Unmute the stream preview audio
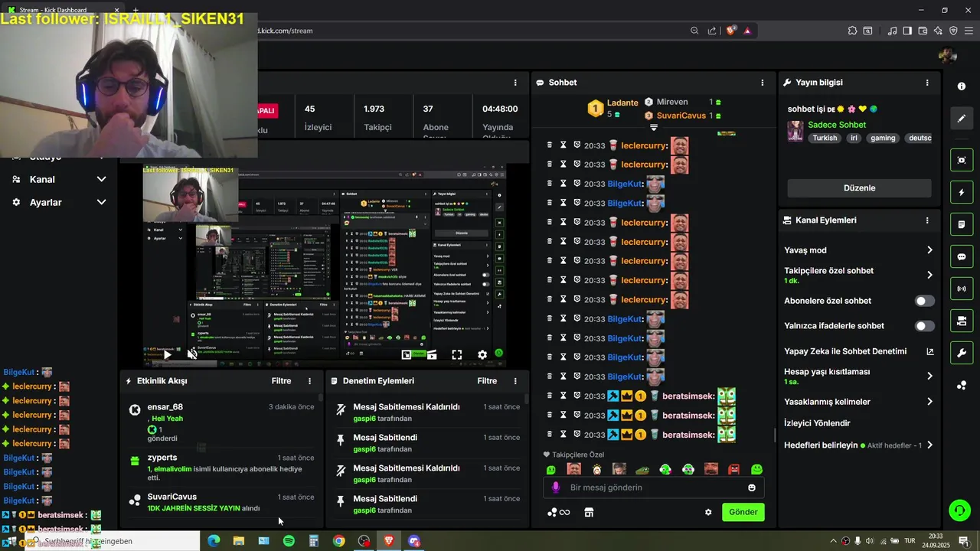Image resolution: width=980 pixels, height=551 pixels. [192, 354]
